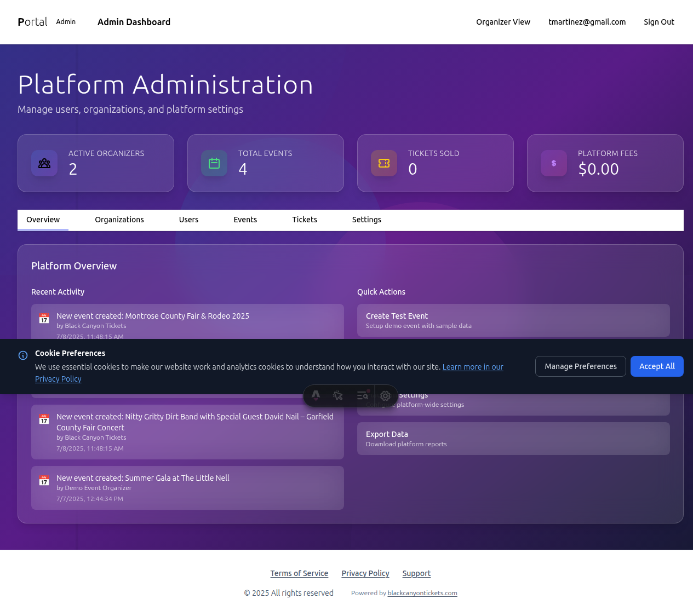Click the Total Events calendar icon
The height and width of the screenshot is (616, 693).
point(214,163)
